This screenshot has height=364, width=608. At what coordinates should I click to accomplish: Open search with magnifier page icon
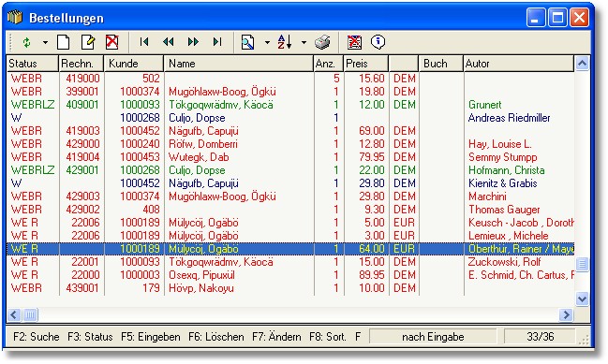247,42
